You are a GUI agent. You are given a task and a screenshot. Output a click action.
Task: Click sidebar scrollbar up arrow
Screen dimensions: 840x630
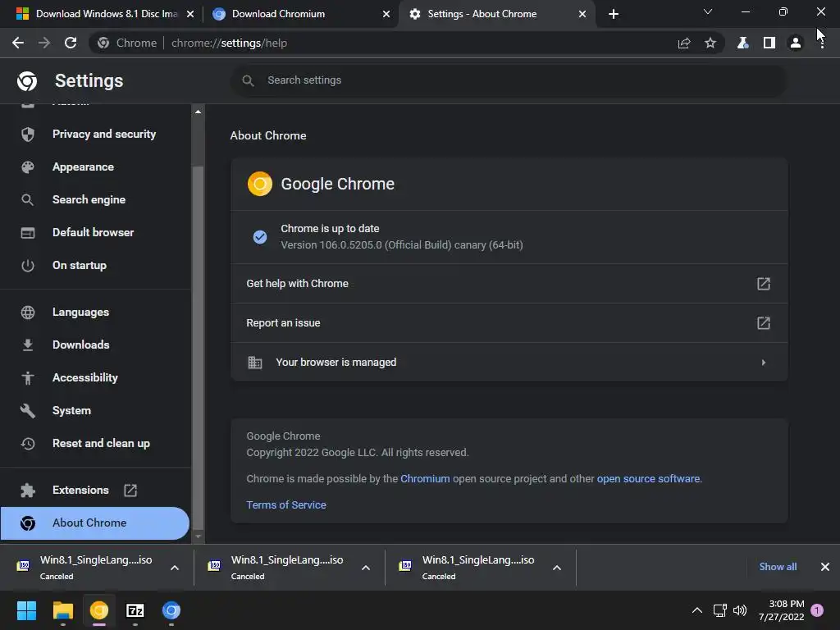(198, 112)
